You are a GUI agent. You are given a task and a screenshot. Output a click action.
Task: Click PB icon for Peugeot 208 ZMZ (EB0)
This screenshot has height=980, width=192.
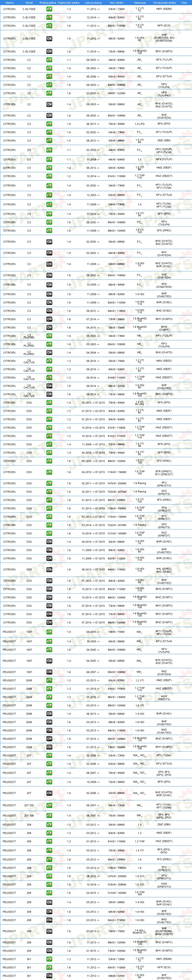(49, 824)
